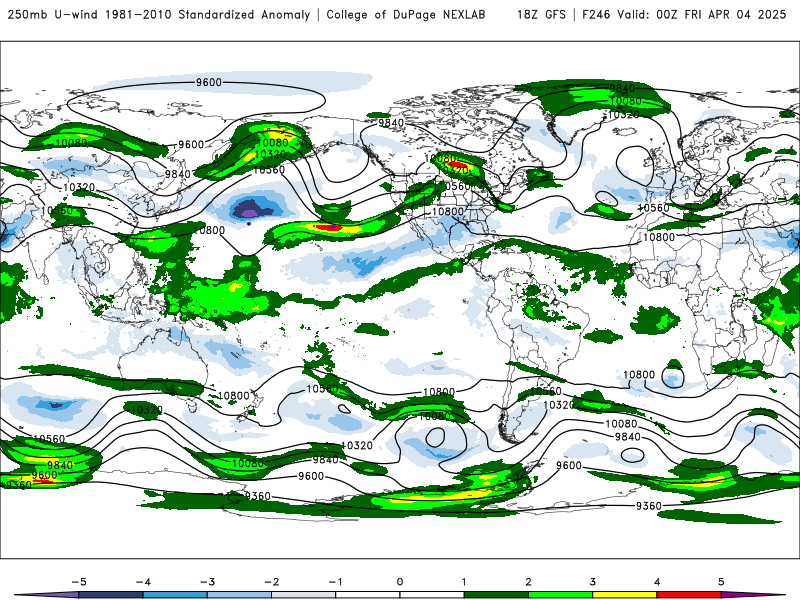Select the medium blue -4 to -3 colorbar segment
Image resolution: width=800 pixels, height=600 pixels.
coord(175,595)
